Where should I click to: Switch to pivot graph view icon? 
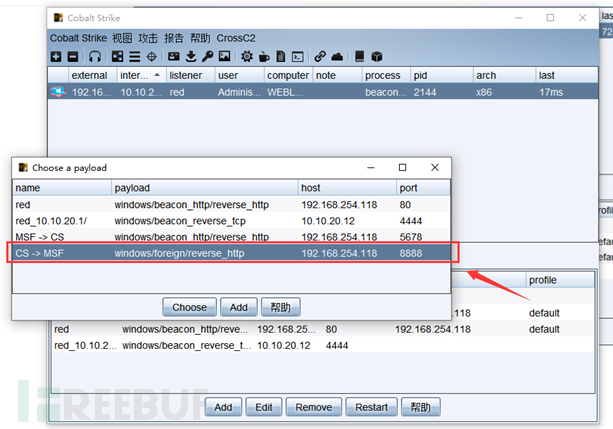tap(117, 57)
